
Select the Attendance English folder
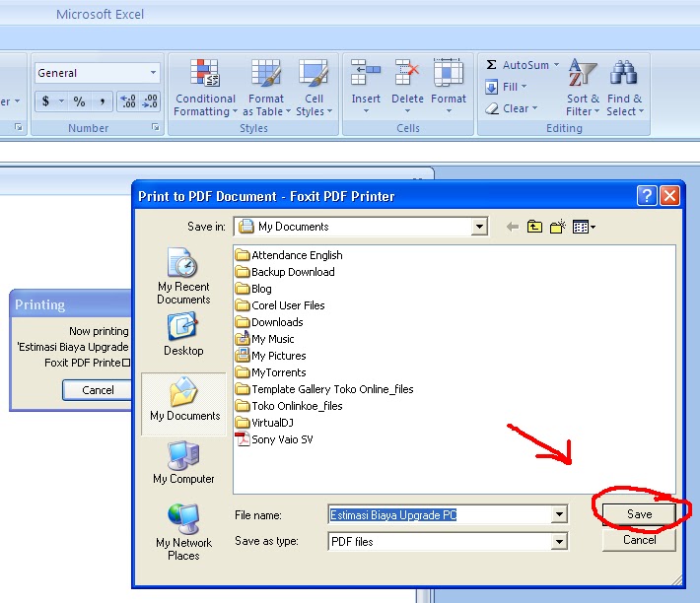(x=289, y=255)
